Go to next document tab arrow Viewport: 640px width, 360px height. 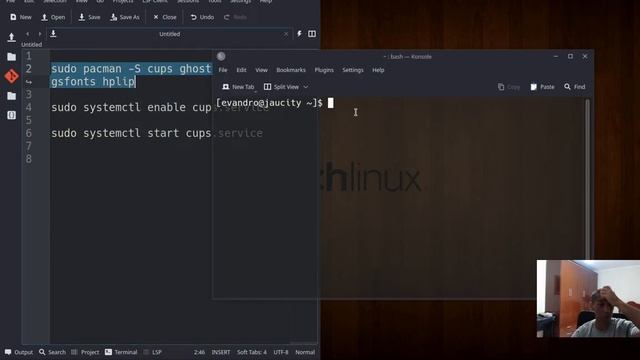(40, 34)
